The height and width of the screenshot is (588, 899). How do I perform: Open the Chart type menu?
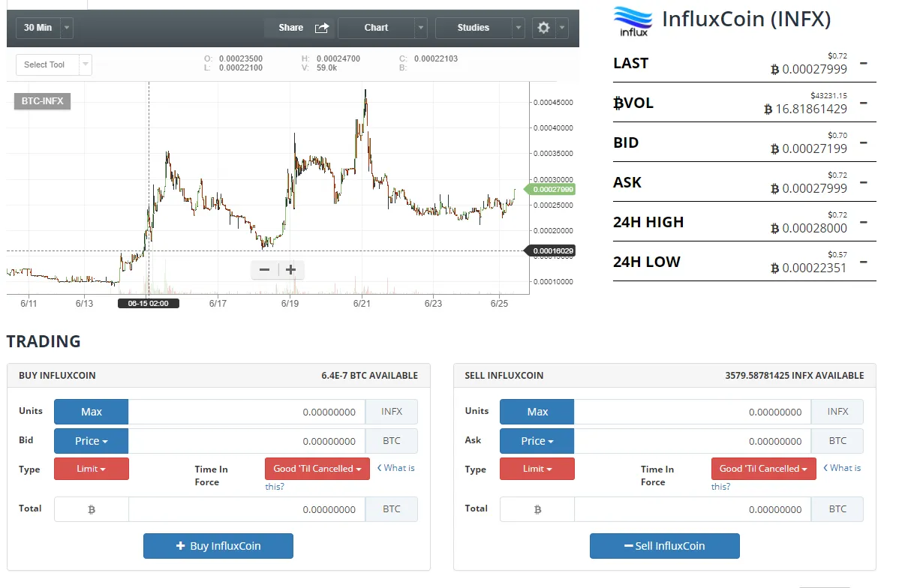376,28
